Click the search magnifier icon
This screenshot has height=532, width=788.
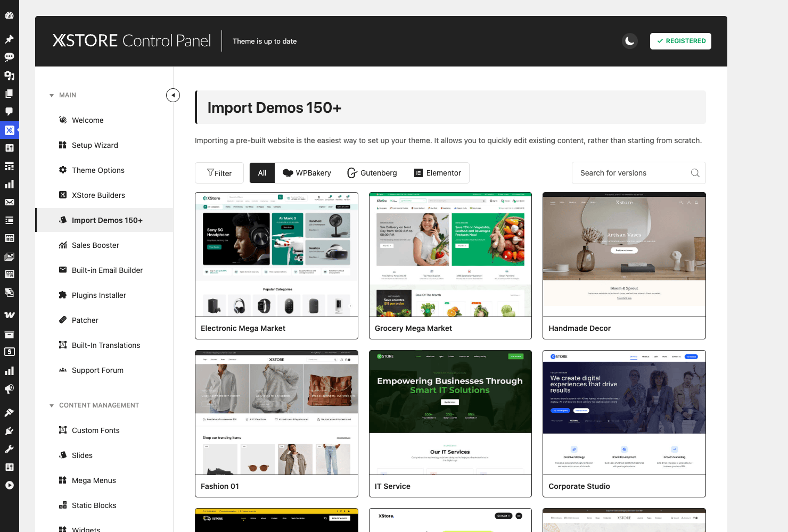coord(695,173)
